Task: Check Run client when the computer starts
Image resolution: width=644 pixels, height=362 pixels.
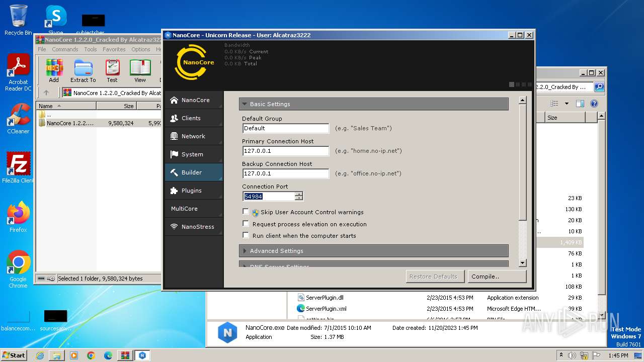Action: [246, 235]
